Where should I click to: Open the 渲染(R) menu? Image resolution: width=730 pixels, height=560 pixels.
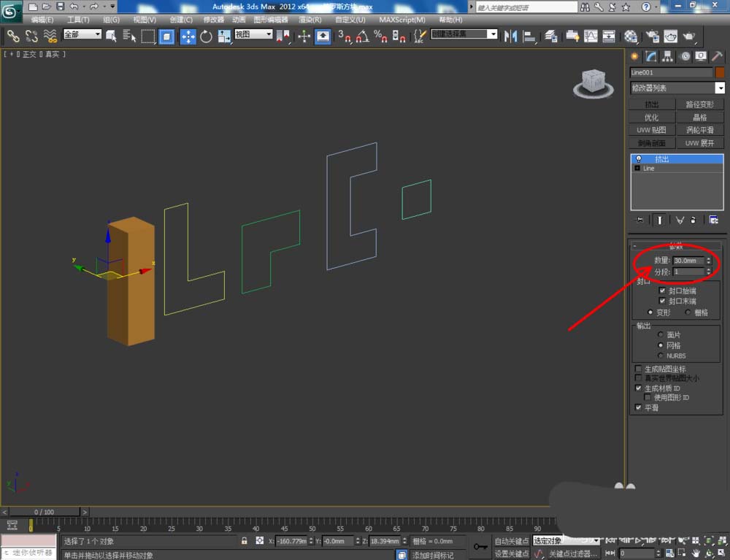[310, 20]
